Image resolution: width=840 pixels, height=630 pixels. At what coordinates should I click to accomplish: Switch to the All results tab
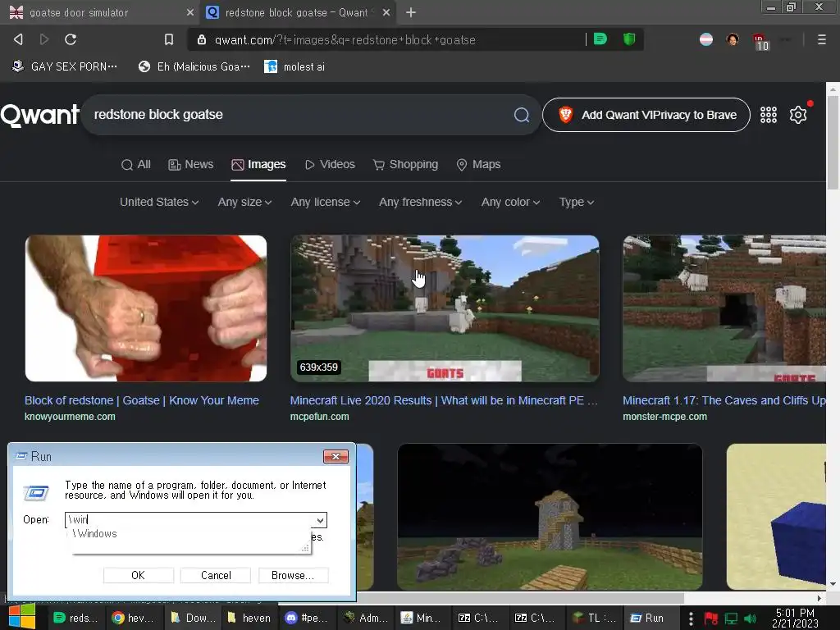[136, 164]
